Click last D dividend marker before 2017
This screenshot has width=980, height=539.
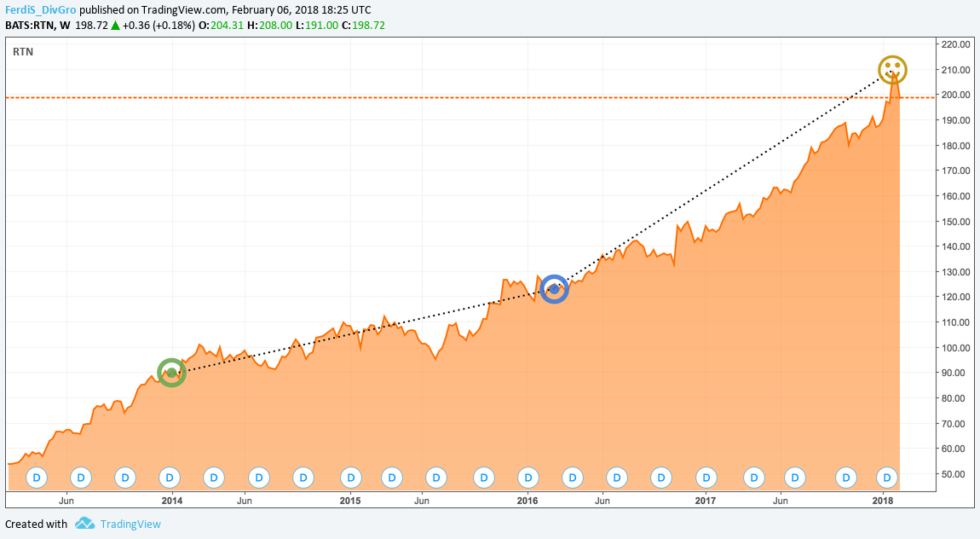pyautogui.click(x=661, y=478)
